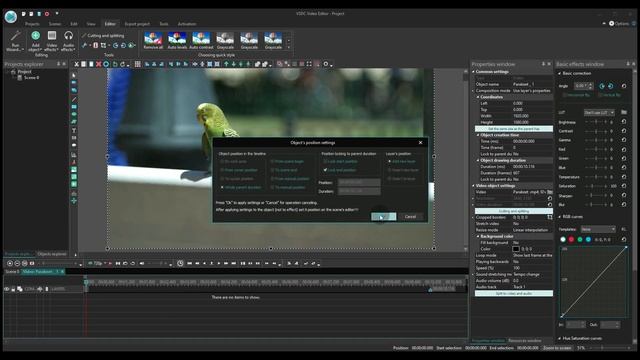Open the RGB curves Templates dropdown
This screenshot has height=360, width=640.
coord(598,229)
